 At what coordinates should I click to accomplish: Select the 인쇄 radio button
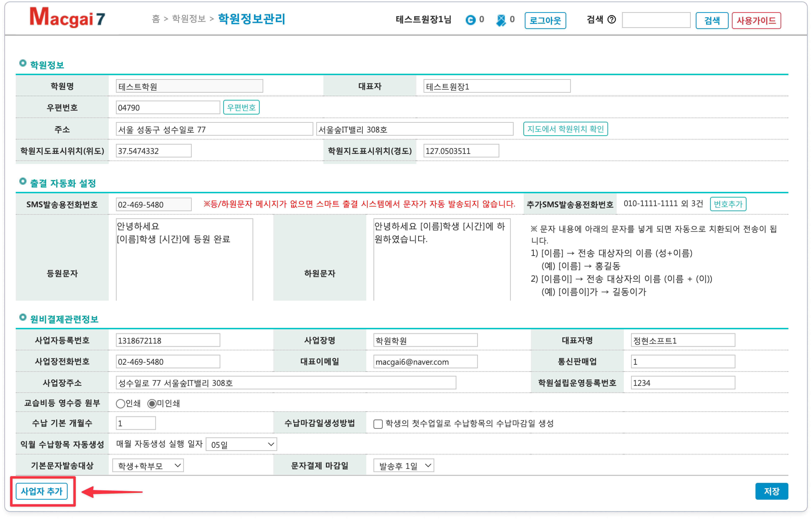tap(120, 404)
